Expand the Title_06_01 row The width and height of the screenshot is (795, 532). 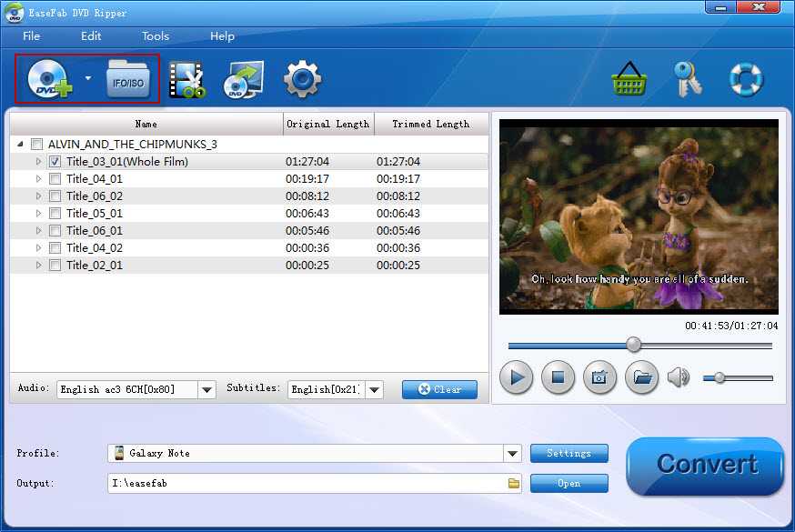(x=38, y=231)
